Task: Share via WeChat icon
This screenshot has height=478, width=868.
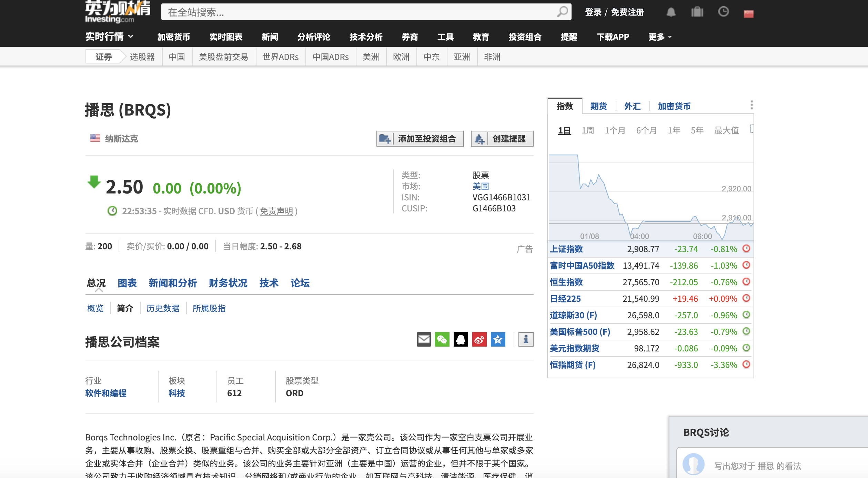Action: tap(442, 339)
